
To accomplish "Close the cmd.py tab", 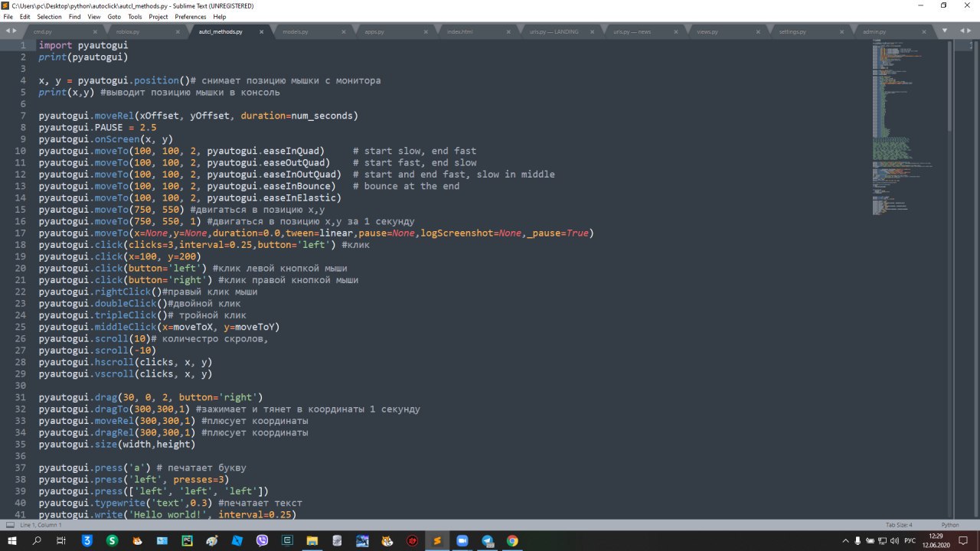I will 96,31.
